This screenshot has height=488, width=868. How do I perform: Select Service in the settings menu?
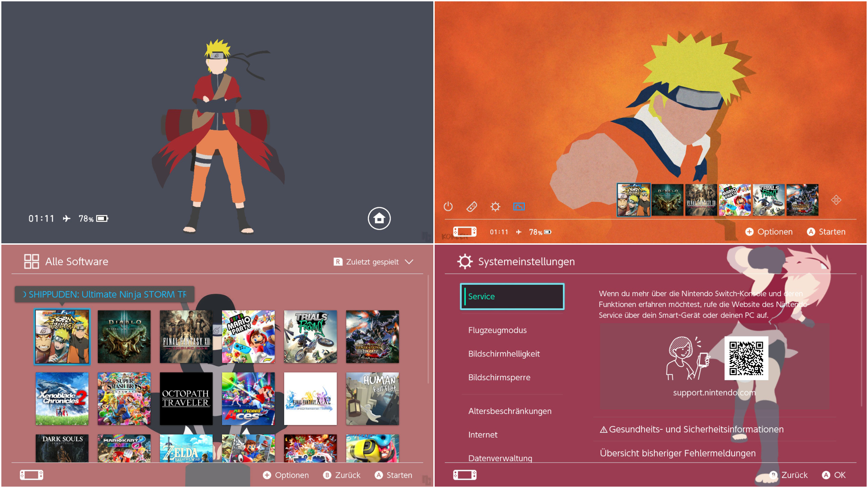click(x=512, y=297)
